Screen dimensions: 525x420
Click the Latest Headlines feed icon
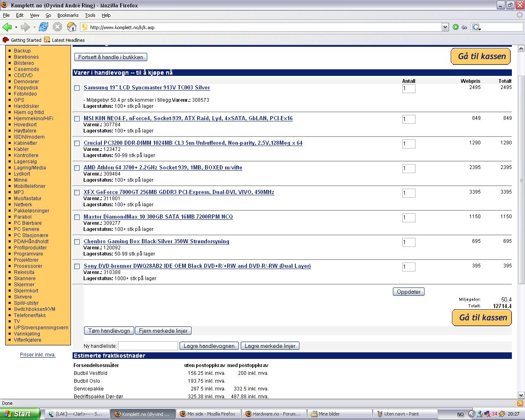pos(47,40)
